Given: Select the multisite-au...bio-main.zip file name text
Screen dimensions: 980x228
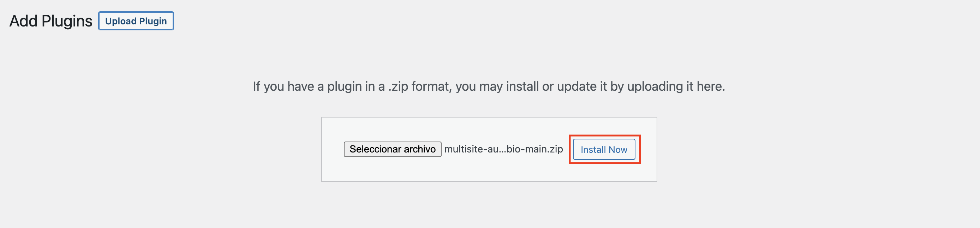Looking at the screenshot, I should pos(503,149).
